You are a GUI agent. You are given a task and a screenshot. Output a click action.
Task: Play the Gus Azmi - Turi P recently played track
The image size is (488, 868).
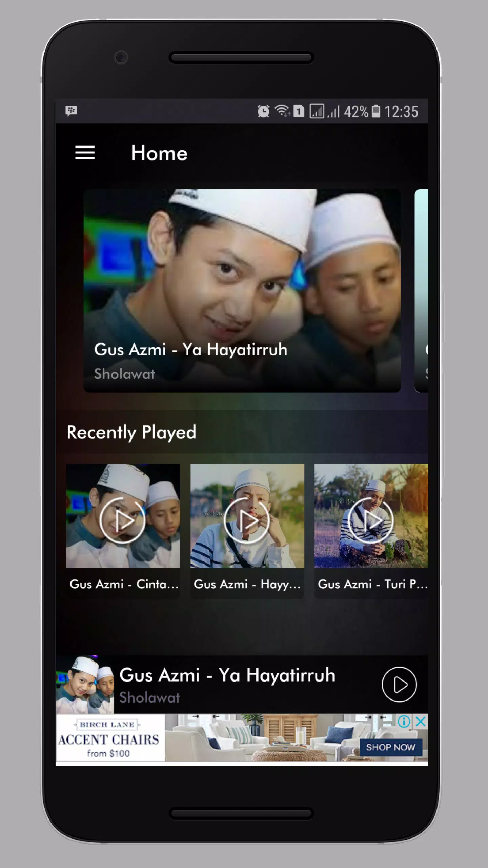click(x=371, y=520)
